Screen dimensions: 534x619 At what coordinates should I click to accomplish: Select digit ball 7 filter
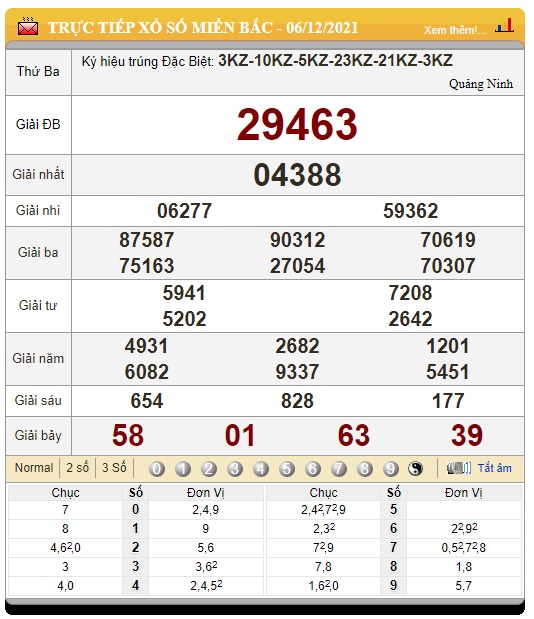pos(339,469)
